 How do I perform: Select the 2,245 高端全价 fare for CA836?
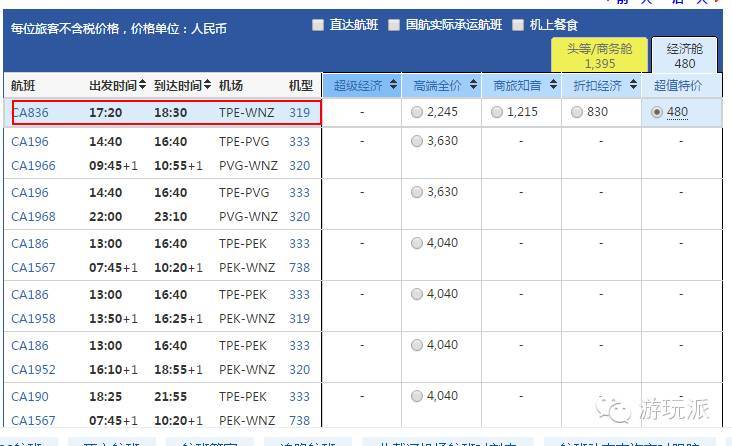click(416, 112)
